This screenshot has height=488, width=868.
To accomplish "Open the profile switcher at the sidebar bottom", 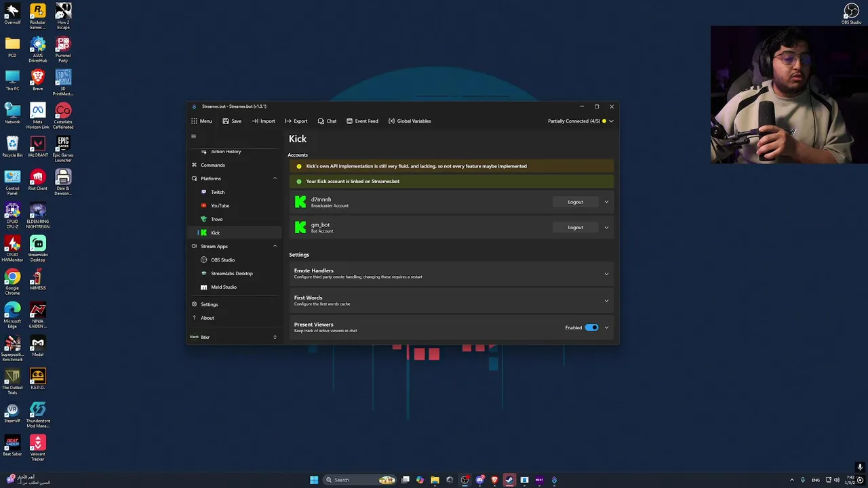I will click(x=234, y=337).
